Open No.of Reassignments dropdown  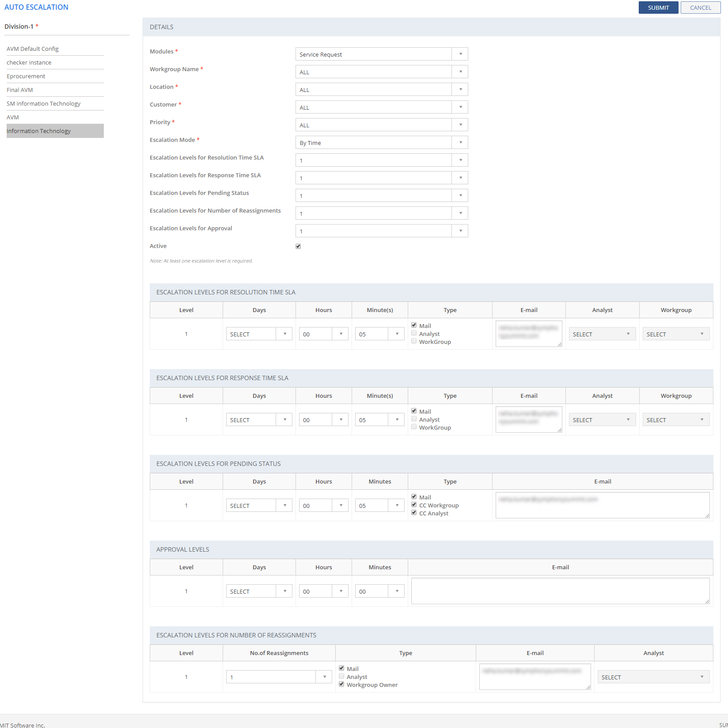click(279, 677)
